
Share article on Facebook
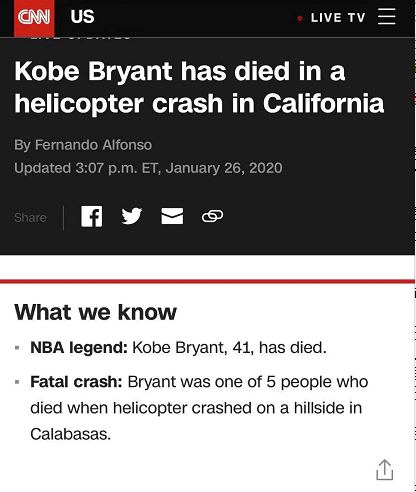[92, 216]
